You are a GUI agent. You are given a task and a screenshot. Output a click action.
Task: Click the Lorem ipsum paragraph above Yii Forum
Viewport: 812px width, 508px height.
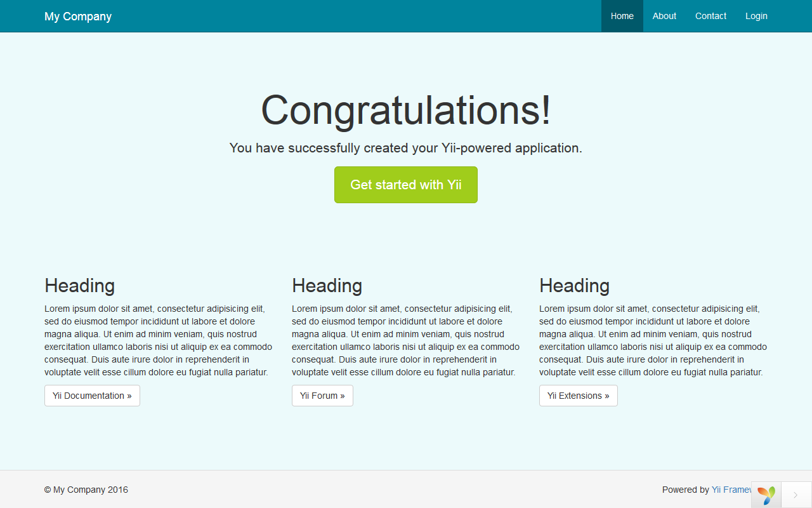(x=406, y=340)
